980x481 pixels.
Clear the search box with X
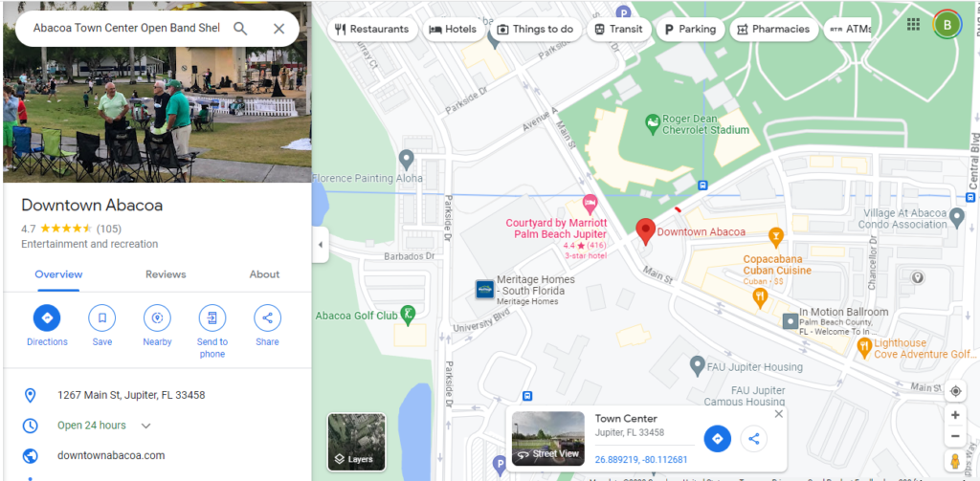[278, 29]
